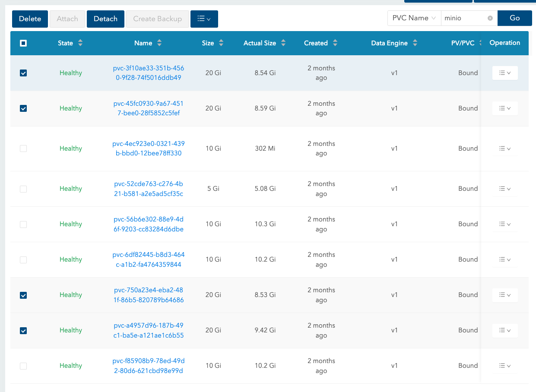The height and width of the screenshot is (392, 536).
Task: Uncheck volume pvc-a4957d96 row checkbox
Action: click(x=23, y=330)
